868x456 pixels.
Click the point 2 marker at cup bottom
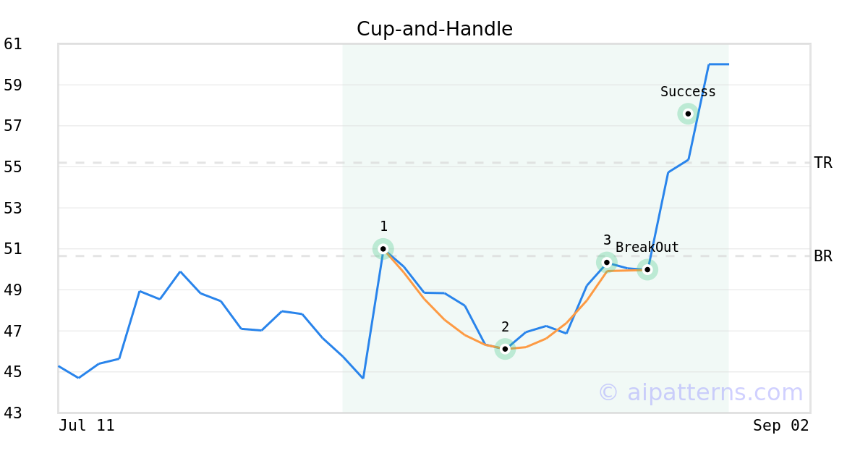(x=505, y=349)
